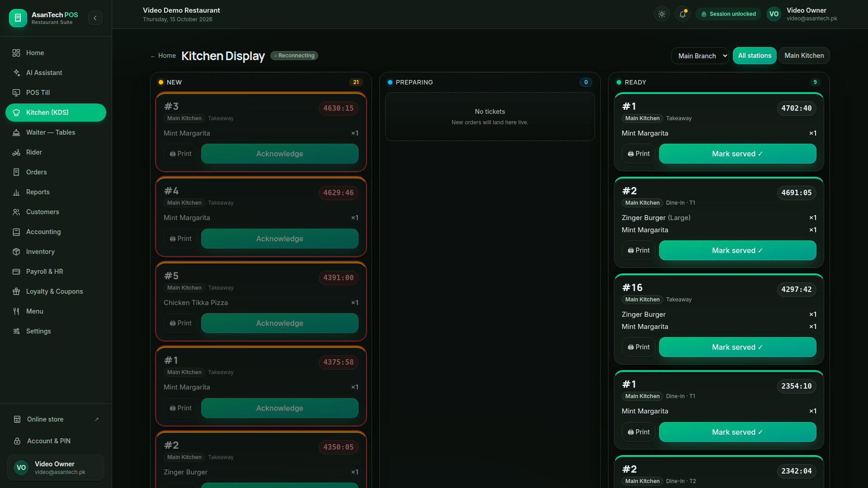
Task: Click the Accounting ledger icon
Action: pyautogui.click(x=16, y=232)
